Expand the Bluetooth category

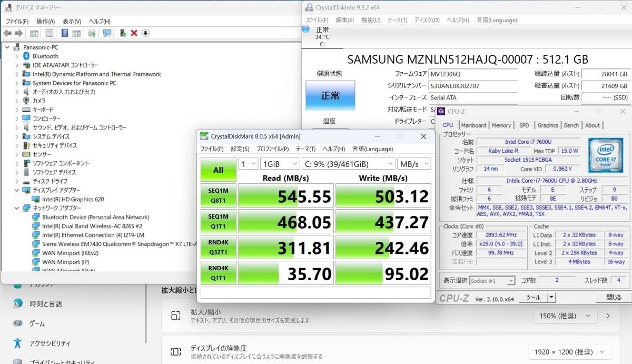point(16,56)
